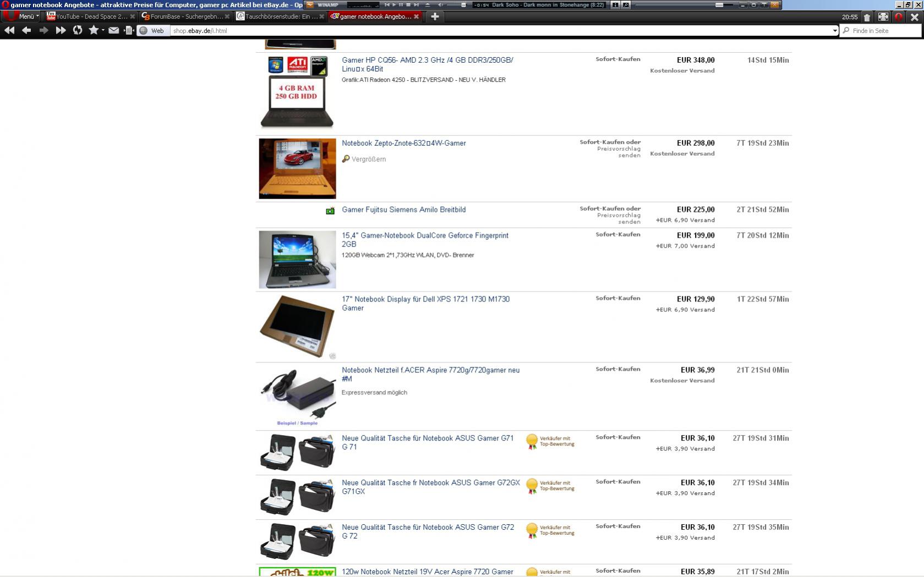Winamp pause button
Viewport: 924px width, 577px height.
[401, 4]
